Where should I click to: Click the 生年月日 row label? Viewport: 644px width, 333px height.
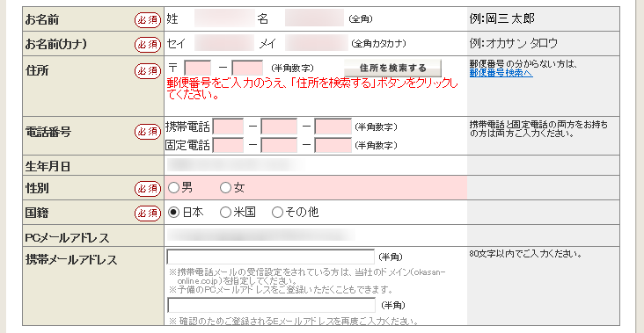click(48, 167)
